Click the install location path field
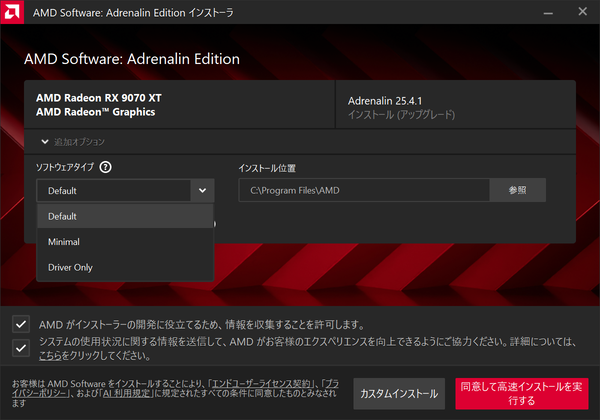Screen dimensions: 600x420 (x=364, y=190)
